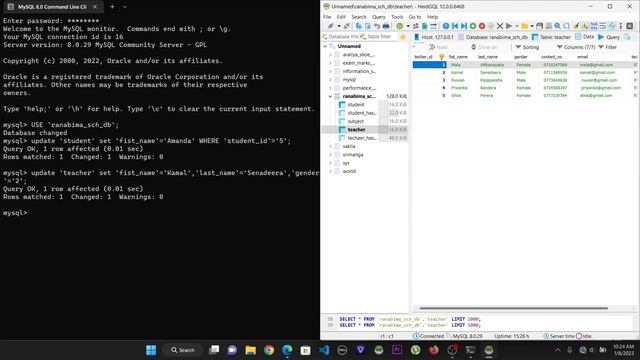This screenshot has width=640, height=360.
Task: Switch to the Query tab
Action: [609, 37]
